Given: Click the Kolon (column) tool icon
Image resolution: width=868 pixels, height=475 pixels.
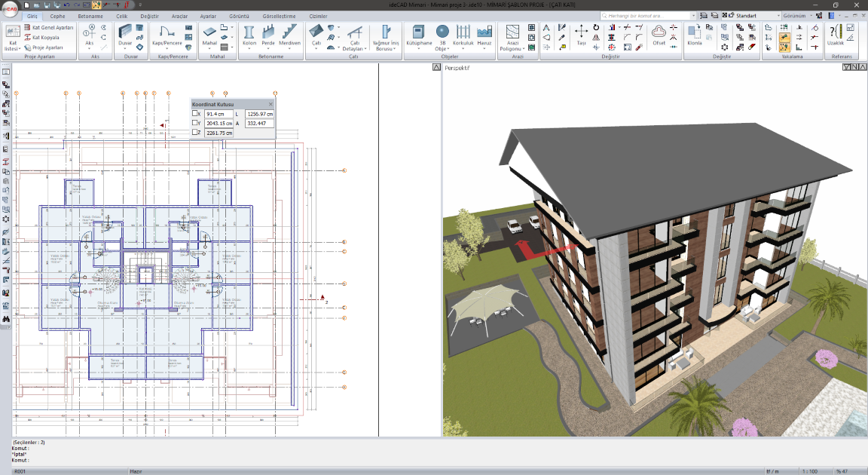Looking at the screenshot, I should click(x=248, y=33).
